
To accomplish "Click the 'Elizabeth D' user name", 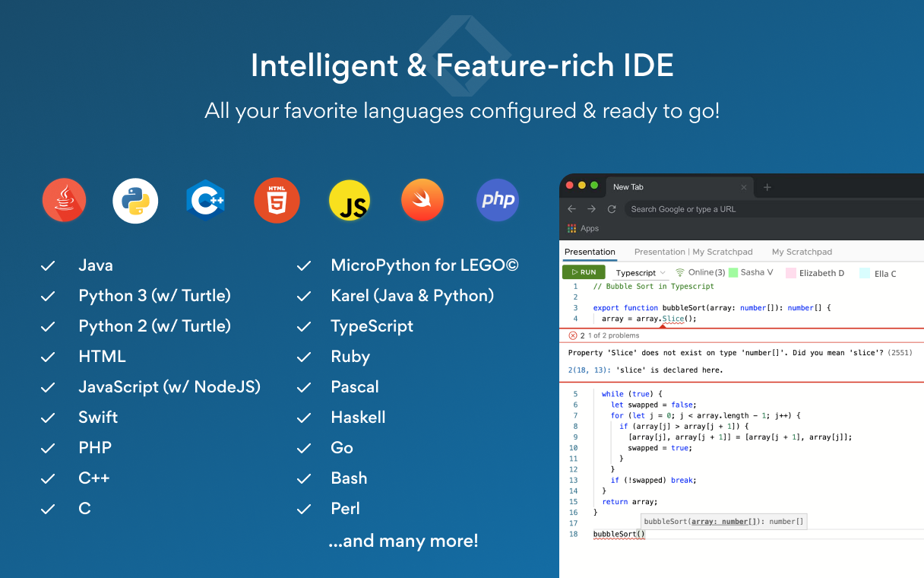I will pos(821,272).
